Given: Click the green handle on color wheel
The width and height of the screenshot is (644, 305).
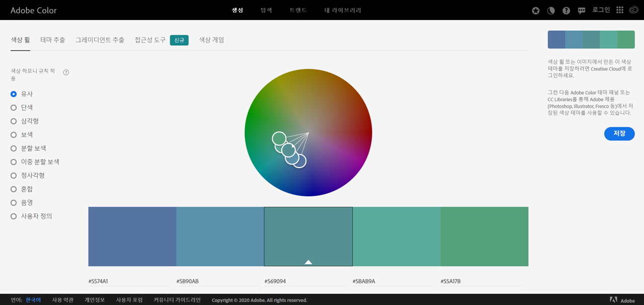Looking at the screenshot, I should click(279, 138).
